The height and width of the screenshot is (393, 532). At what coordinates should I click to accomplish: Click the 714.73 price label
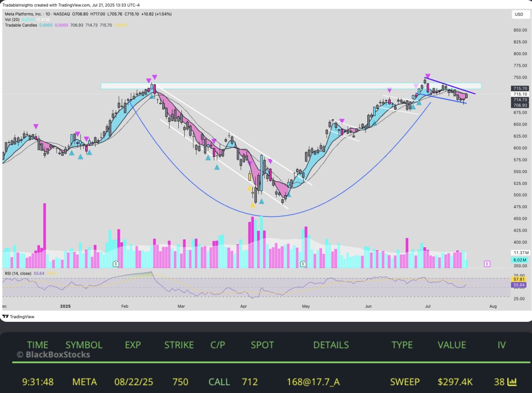point(520,100)
